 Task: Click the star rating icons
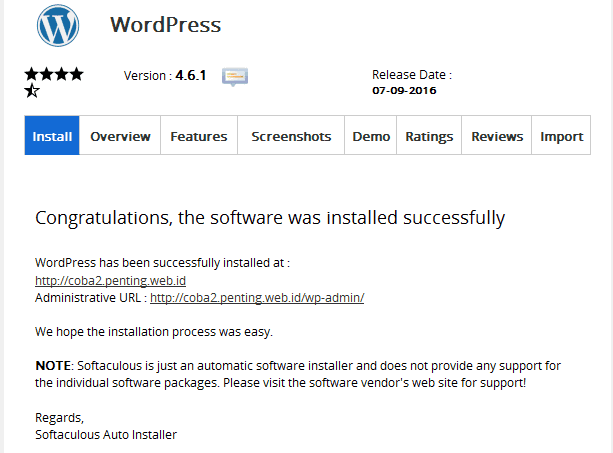[x=54, y=82]
